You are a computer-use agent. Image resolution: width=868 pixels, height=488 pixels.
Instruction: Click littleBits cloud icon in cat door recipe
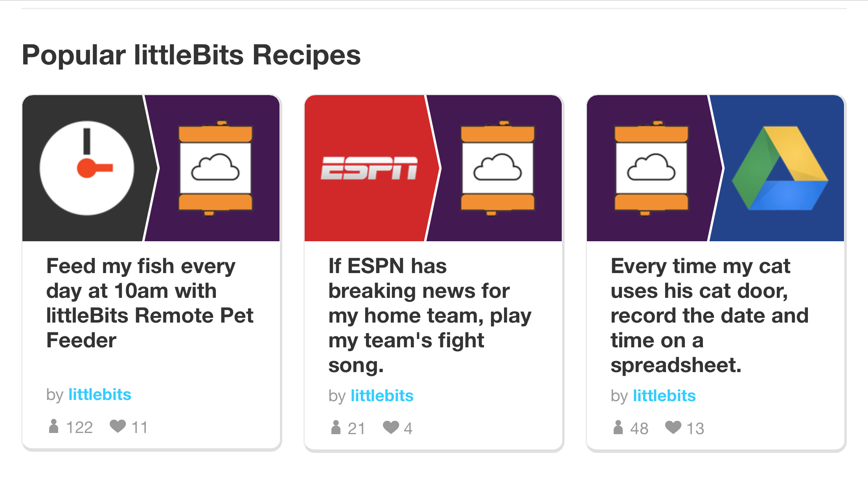[651, 168]
